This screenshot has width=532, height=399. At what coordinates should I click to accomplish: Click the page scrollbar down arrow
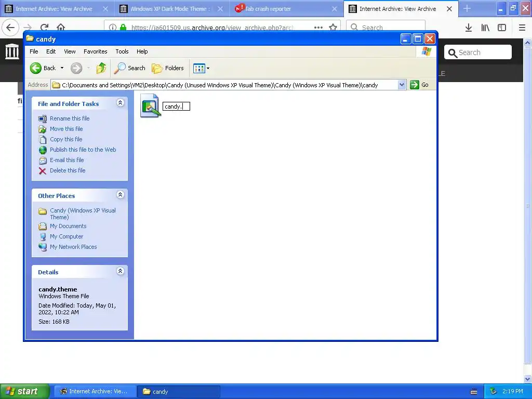(x=528, y=379)
